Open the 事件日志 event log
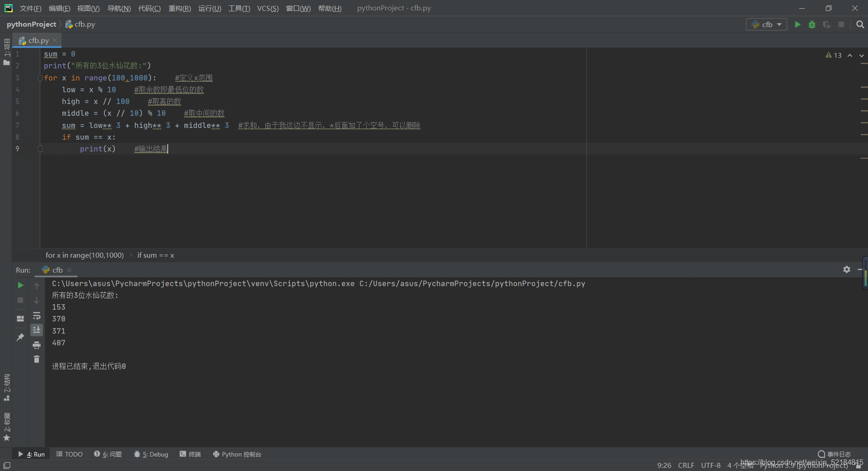Viewport: 868px width, 471px height. [x=834, y=454]
